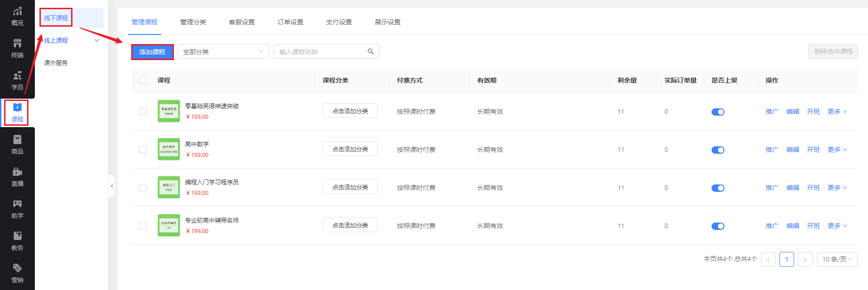Click the 删除选中课程 button
The image size is (868, 290).
click(x=833, y=51)
